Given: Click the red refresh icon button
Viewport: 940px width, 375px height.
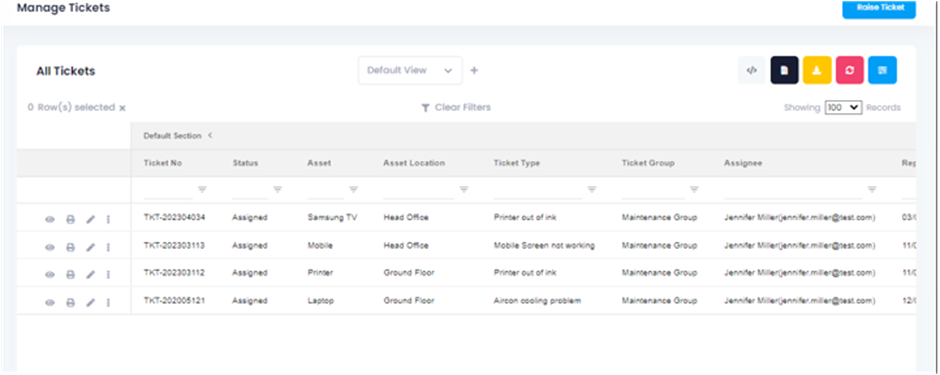Looking at the screenshot, I should pos(850,70).
